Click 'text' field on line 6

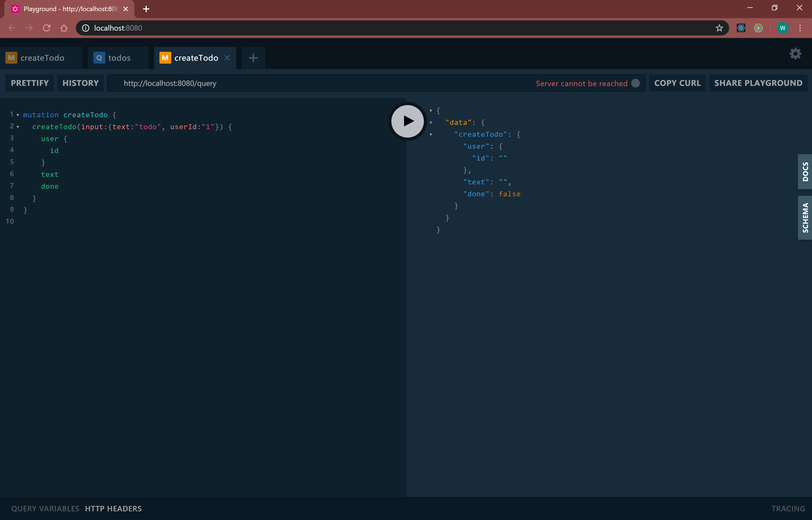50,175
